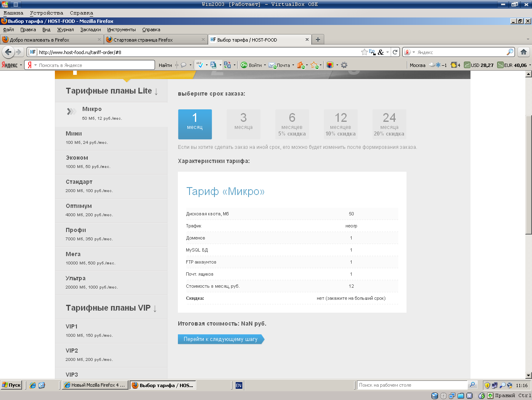532x400 pixels.
Task: Reload the page with the refresh button
Action: (395, 52)
